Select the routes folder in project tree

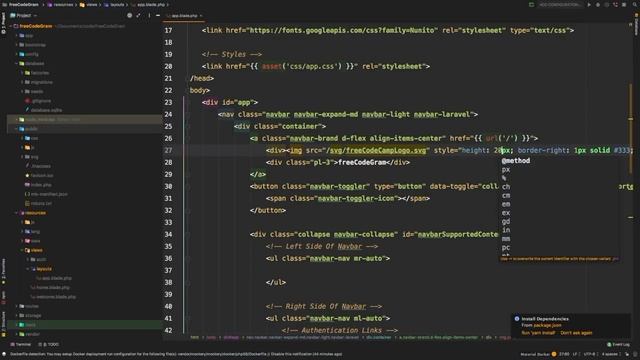coord(32,307)
